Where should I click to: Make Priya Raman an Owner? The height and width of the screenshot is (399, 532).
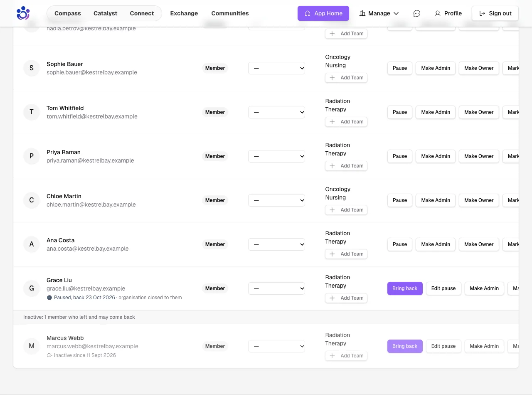click(479, 156)
